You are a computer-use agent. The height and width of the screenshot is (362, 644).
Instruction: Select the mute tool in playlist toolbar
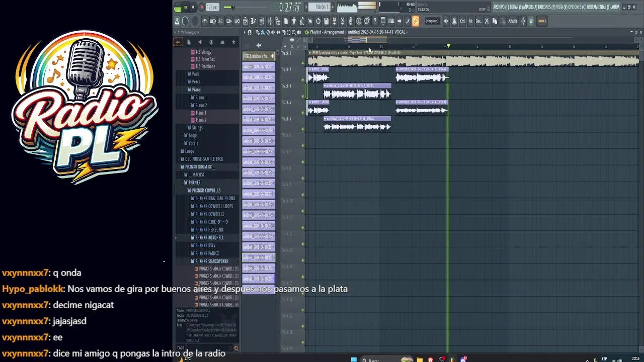point(273,32)
